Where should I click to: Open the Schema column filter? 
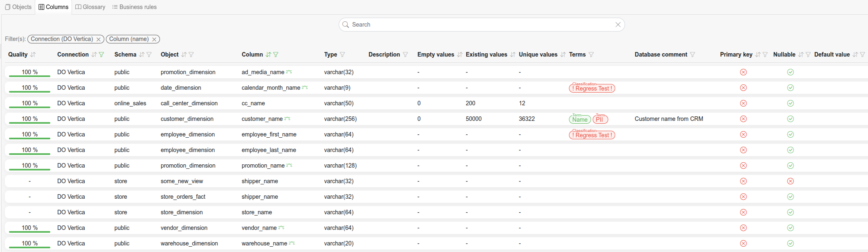tap(149, 54)
